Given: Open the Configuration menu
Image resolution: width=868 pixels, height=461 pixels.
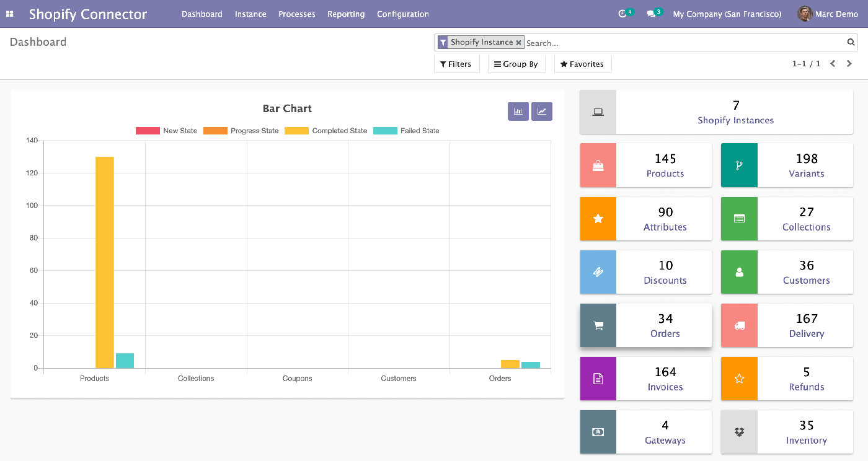Looking at the screenshot, I should click(x=403, y=14).
